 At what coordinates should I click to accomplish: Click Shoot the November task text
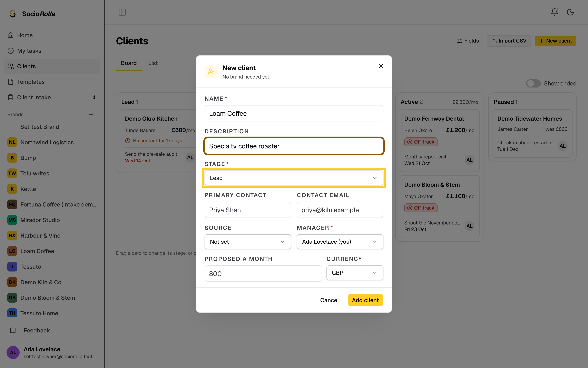pos(432,223)
